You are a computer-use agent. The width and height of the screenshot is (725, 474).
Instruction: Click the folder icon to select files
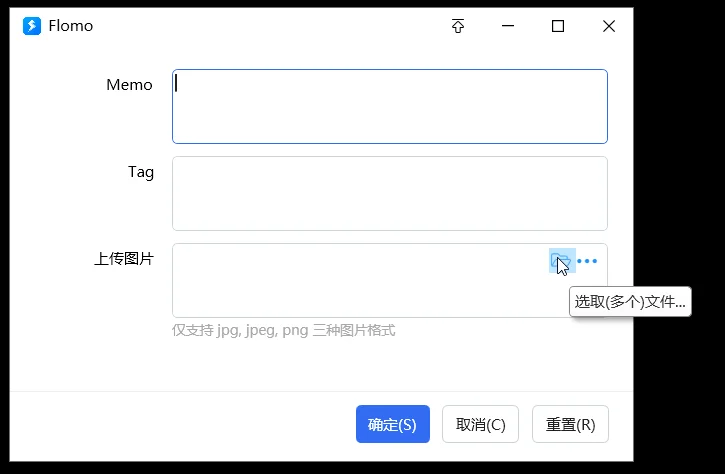click(562, 261)
